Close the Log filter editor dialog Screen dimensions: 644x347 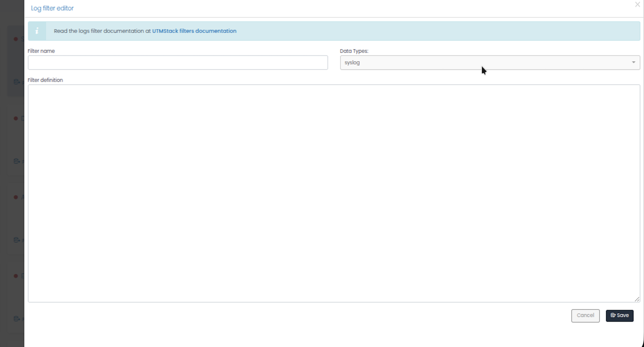click(x=637, y=4)
